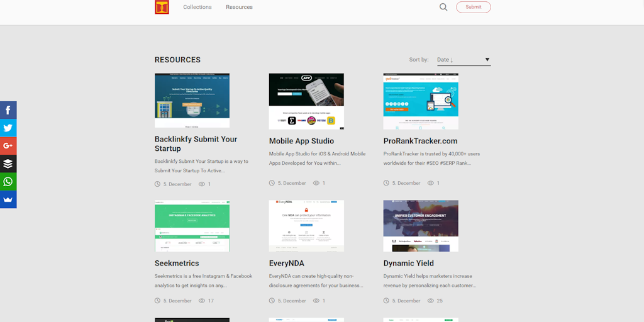644x322 pixels.
Task: Open Resources in top navigation
Action: pos(239,7)
